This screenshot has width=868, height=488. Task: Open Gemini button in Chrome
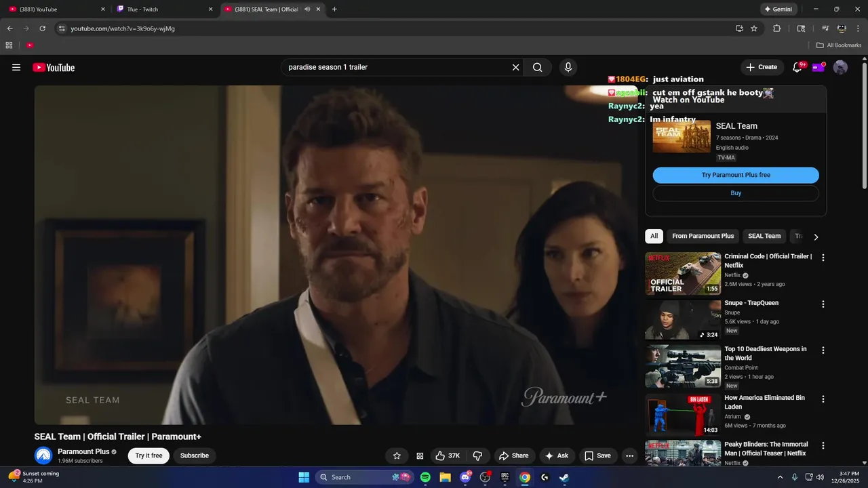coord(777,9)
